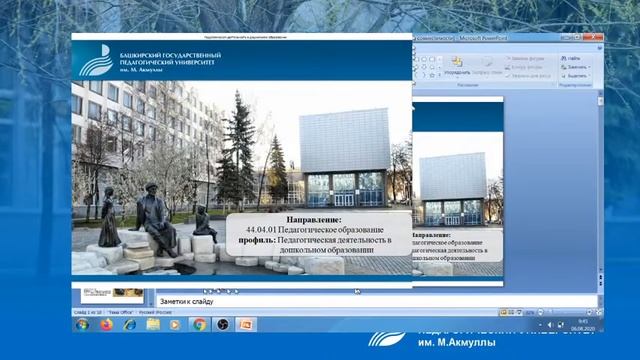Open the Windows Start button
640x360 pixels.
[x=82, y=324]
